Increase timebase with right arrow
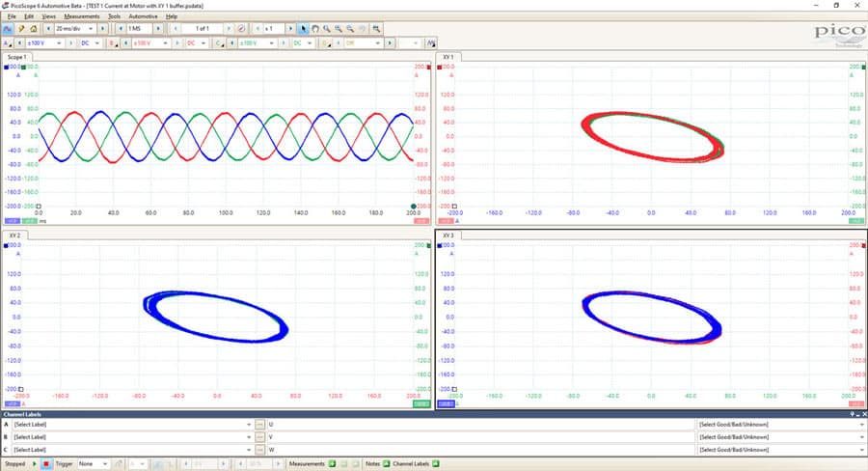The image size is (868, 471). coord(103,28)
